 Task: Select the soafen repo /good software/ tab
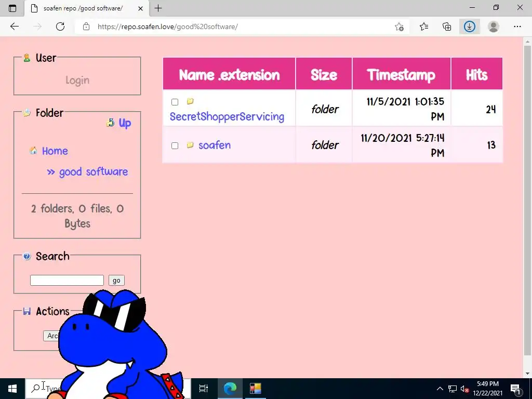(87, 8)
